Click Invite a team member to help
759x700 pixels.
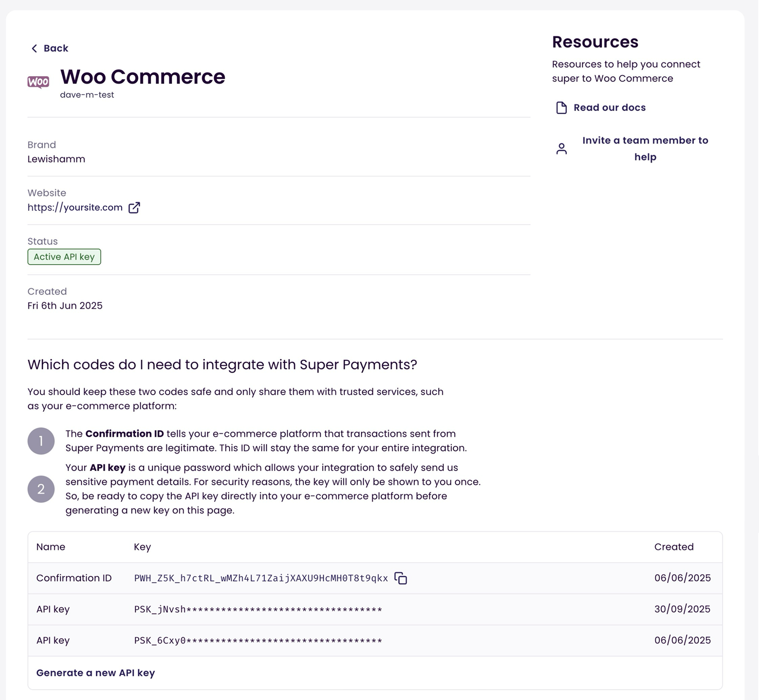[645, 148]
